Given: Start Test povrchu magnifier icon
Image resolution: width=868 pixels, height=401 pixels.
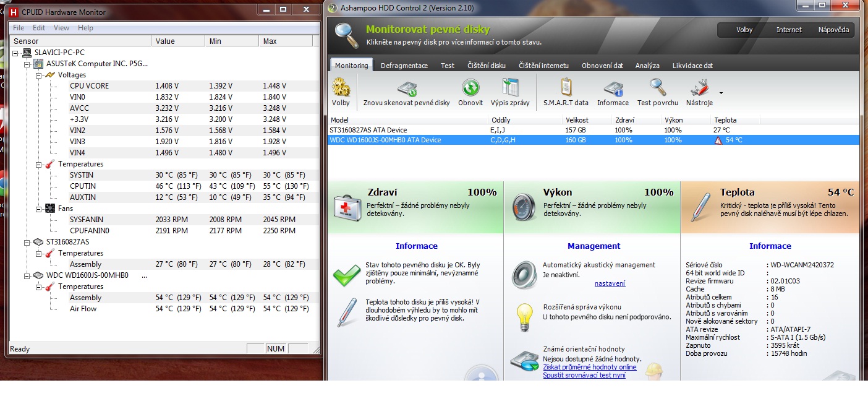Looking at the screenshot, I should coord(657,87).
